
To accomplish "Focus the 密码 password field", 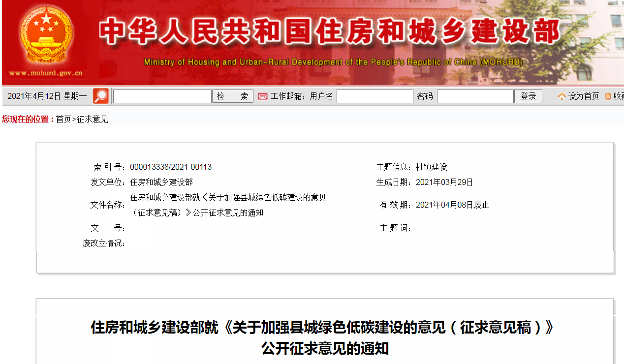I will pyautogui.click(x=475, y=96).
